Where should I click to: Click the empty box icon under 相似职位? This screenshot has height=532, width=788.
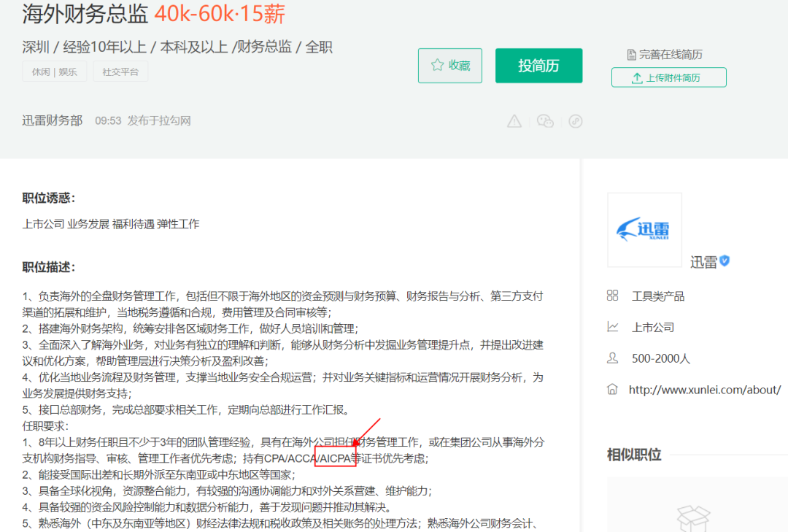(694, 518)
